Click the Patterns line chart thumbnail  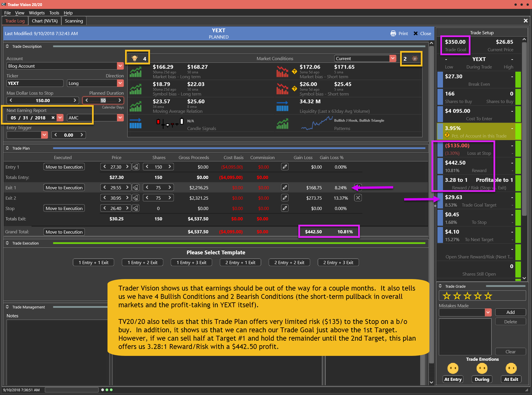click(x=317, y=124)
